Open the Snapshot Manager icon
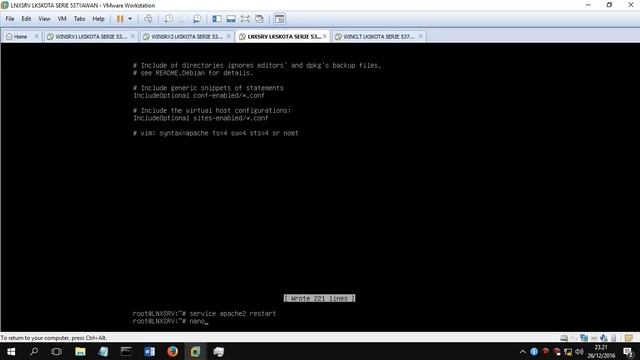Screen dimensions: 640x360 tap(197, 19)
